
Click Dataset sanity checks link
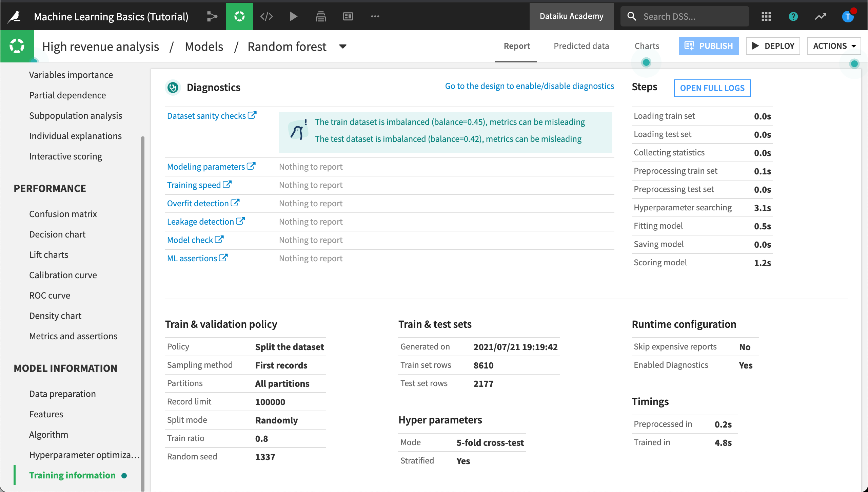point(206,116)
